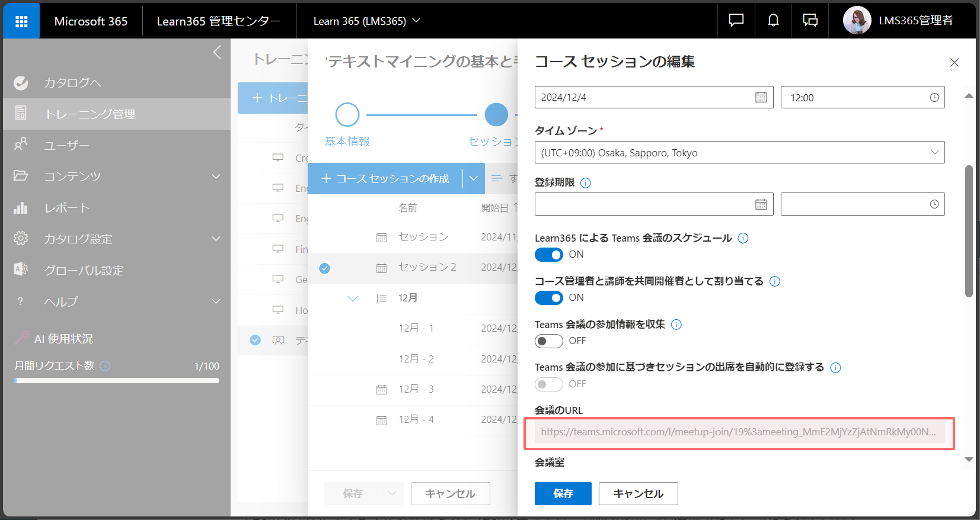Click scroll down arrow of edit panel
The width and height of the screenshot is (980, 520).
click(969, 459)
